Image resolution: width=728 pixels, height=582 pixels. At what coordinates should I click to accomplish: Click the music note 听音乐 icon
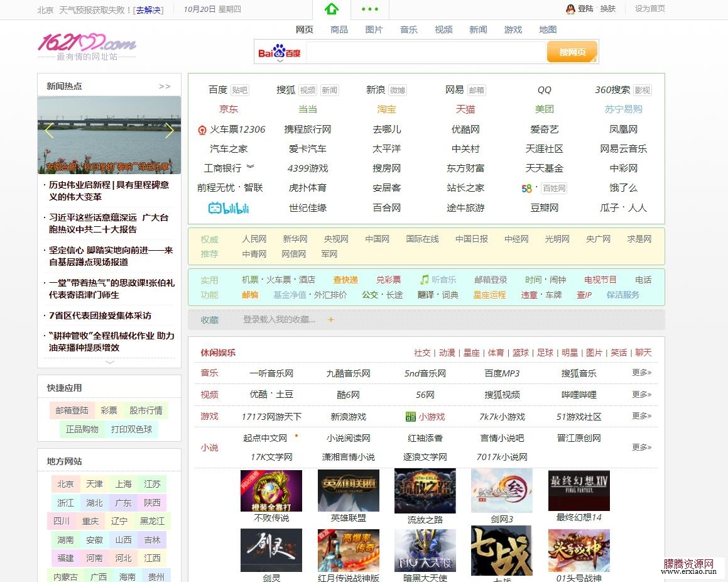(x=424, y=280)
